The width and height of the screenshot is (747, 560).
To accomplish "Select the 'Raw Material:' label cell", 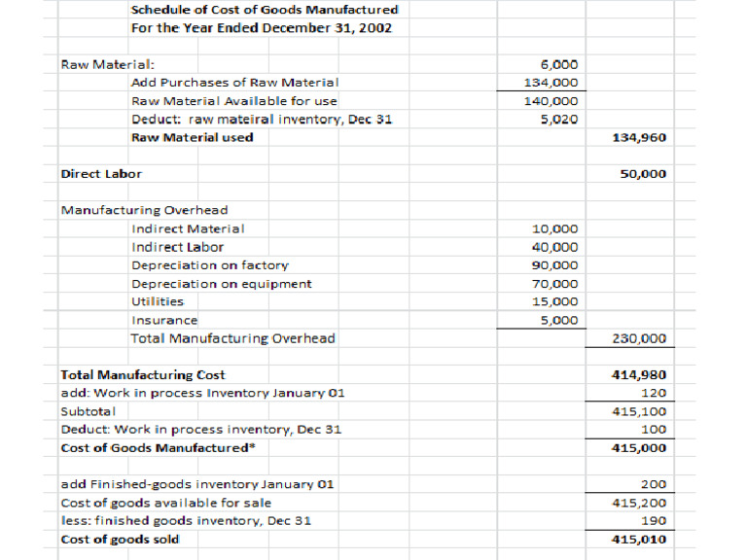I will pos(108,65).
